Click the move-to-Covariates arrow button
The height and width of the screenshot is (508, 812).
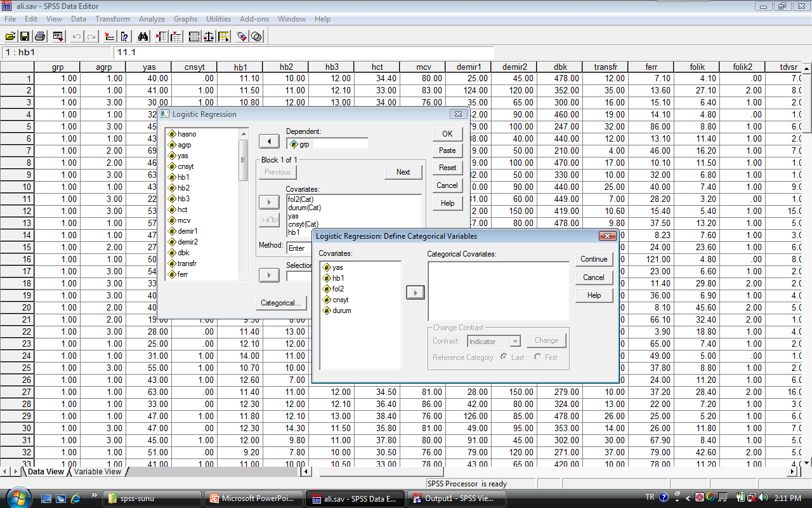point(269,203)
